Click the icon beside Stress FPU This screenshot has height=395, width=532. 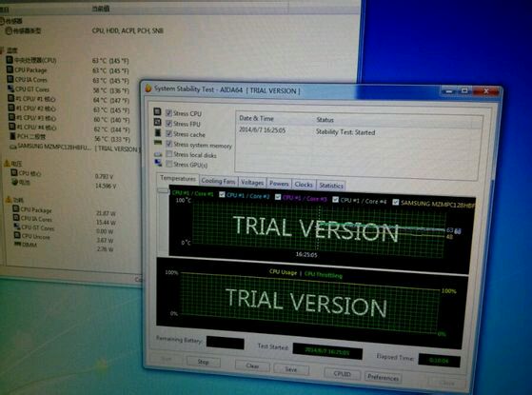[x=157, y=122]
